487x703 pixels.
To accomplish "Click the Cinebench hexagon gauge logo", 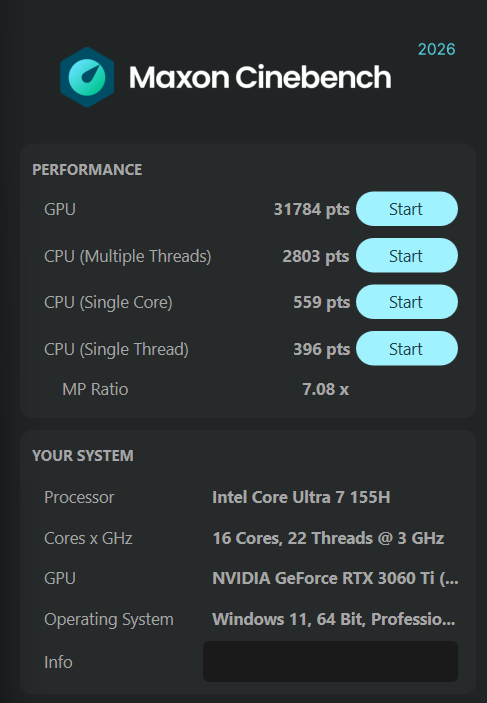I will click(x=87, y=77).
